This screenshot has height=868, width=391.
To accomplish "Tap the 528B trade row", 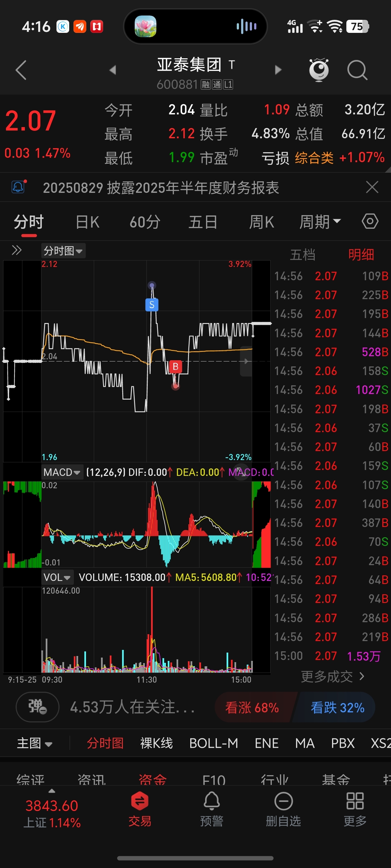I will tap(331, 352).
